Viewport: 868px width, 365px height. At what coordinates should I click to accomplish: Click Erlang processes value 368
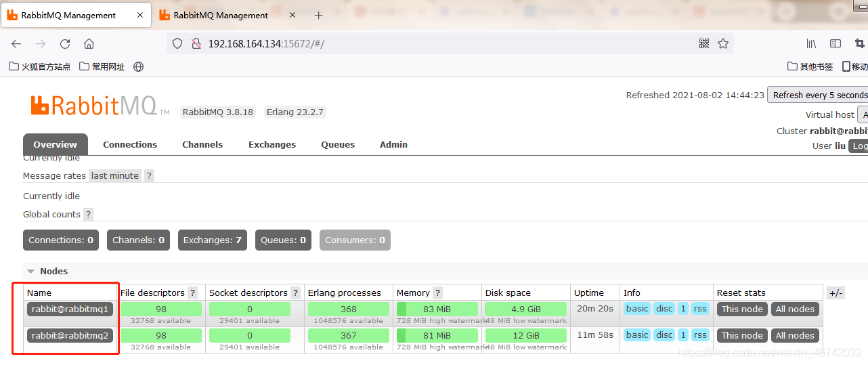point(349,309)
